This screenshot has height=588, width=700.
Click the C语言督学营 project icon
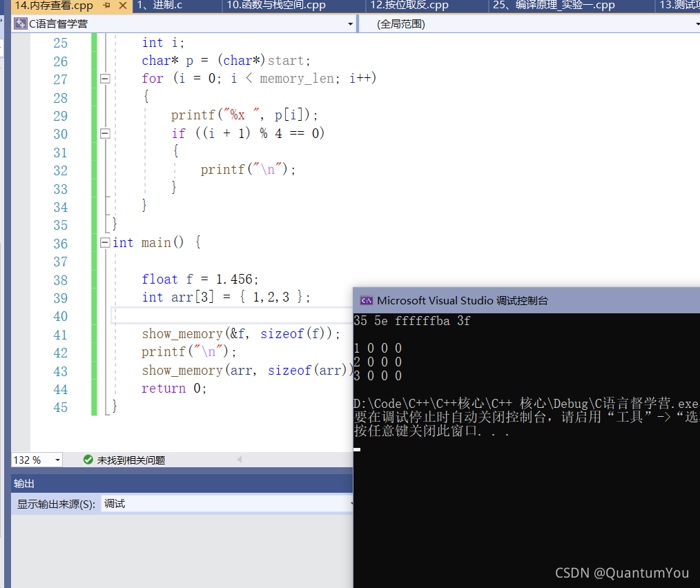[x=21, y=23]
